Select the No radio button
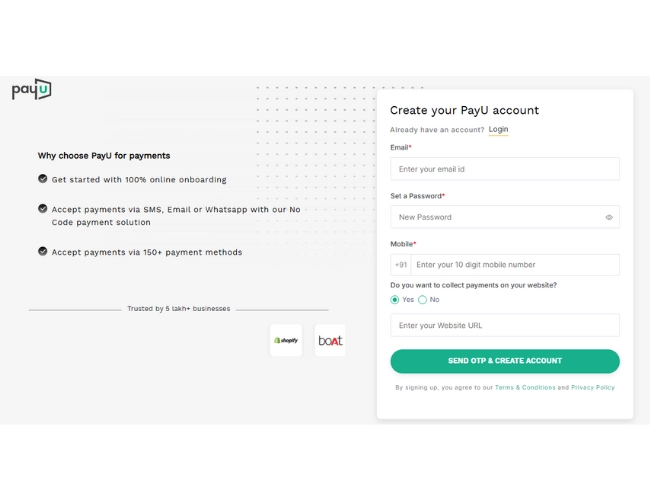The height and width of the screenshot is (500, 650). click(423, 299)
